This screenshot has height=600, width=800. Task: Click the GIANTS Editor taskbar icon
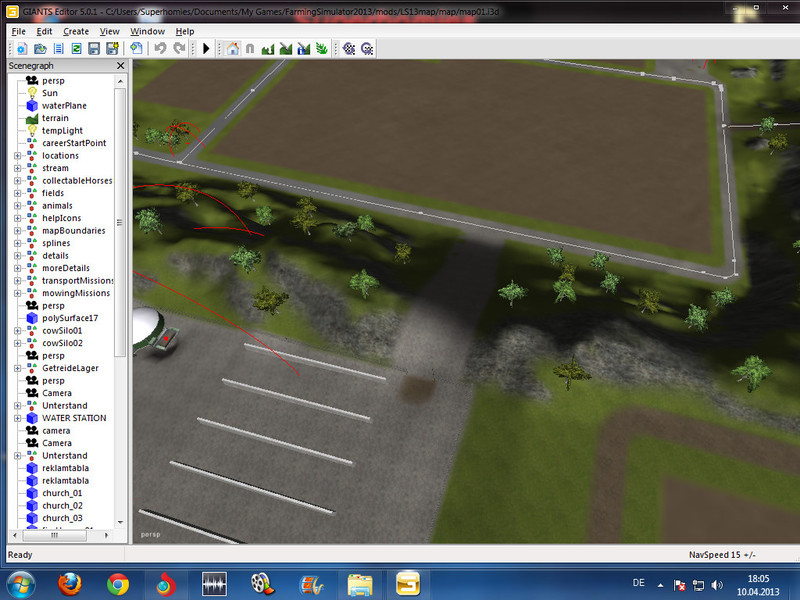tap(408, 585)
